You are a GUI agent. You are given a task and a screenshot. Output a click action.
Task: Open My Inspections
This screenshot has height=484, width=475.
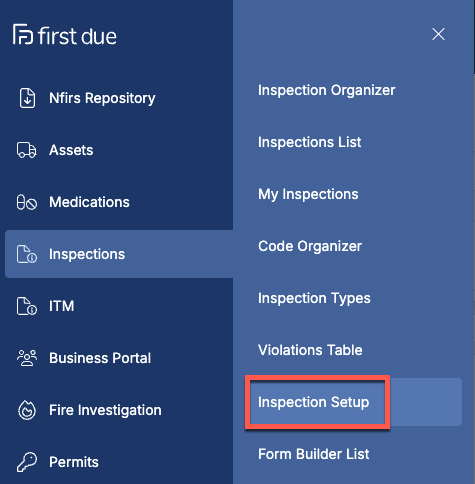coord(308,194)
